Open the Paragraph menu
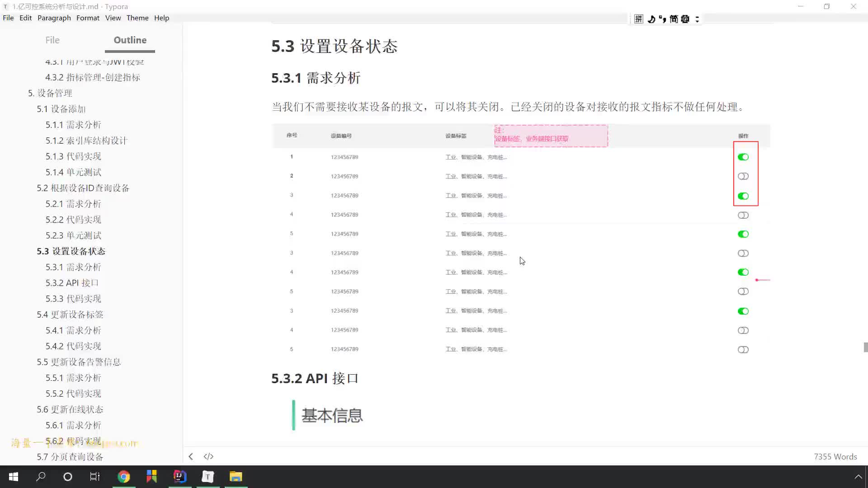 [x=54, y=18]
